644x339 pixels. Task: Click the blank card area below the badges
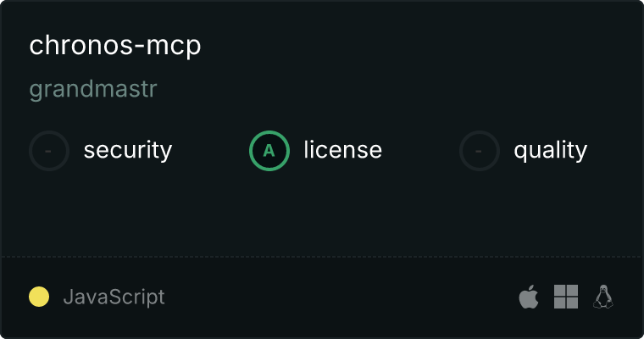[x=322, y=214]
